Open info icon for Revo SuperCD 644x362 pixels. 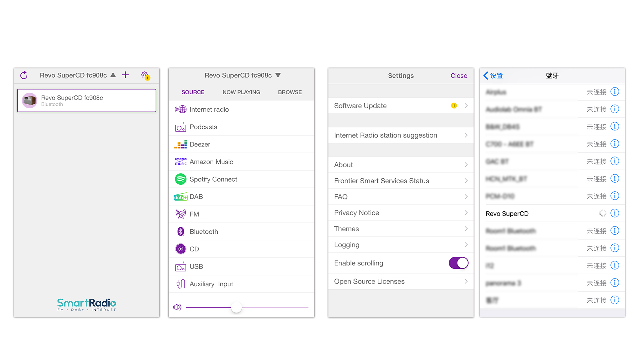pos(615,213)
